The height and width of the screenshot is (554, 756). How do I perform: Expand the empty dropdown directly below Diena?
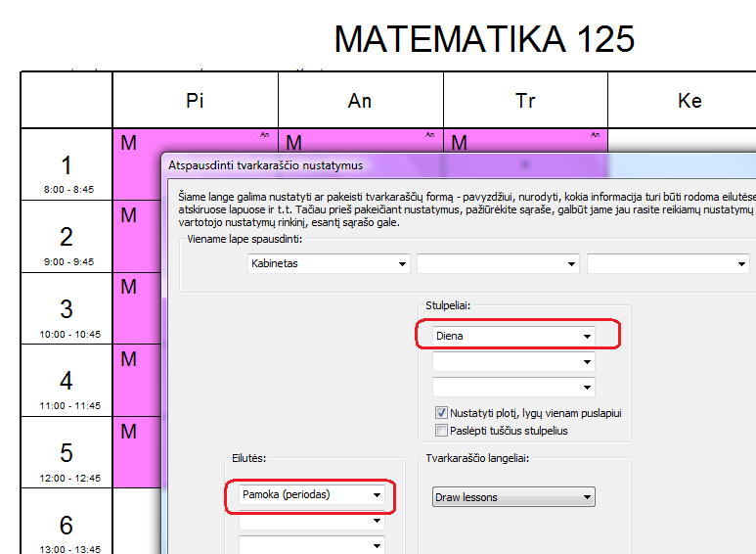point(514,361)
